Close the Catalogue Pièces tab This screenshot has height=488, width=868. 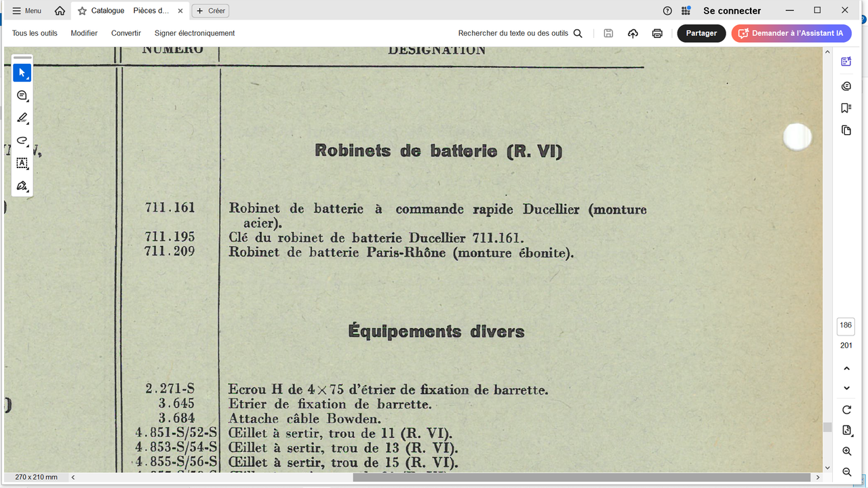click(180, 11)
